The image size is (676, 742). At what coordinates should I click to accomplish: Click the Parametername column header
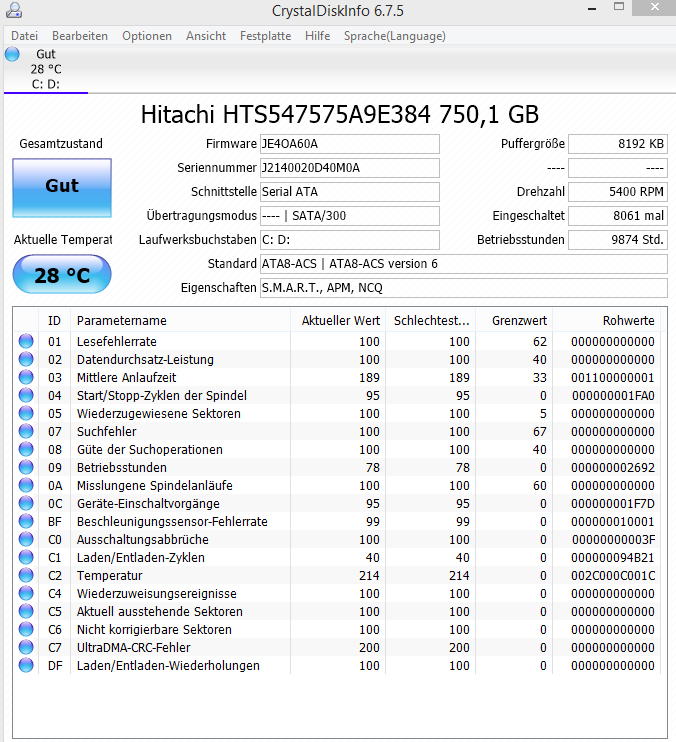click(x=180, y=321)
